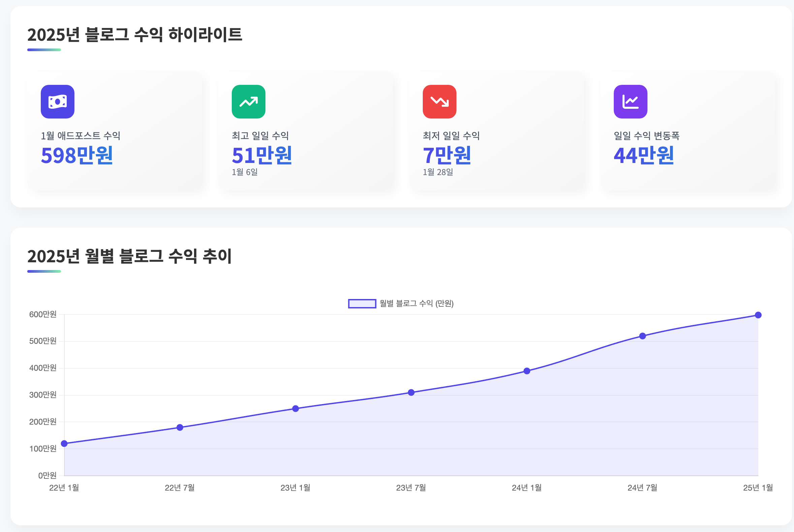Click the 2025년 블로그 수익 하이라이트 heading
This screenshot has width=794, height=532.
pyautogui.click(x=134, y=35)
